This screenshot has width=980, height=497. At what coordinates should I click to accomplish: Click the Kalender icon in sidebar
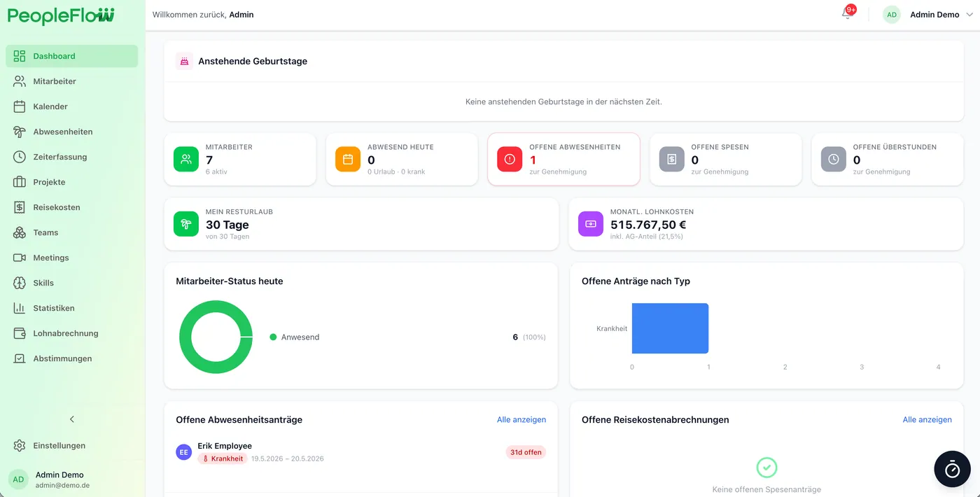(20, 106)
